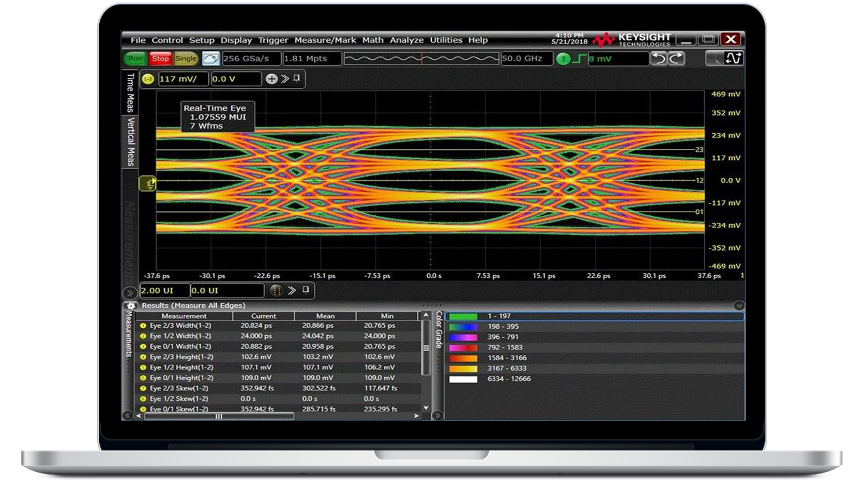Select the green 1 - 197 color swatch

click(x=463, y=316)
